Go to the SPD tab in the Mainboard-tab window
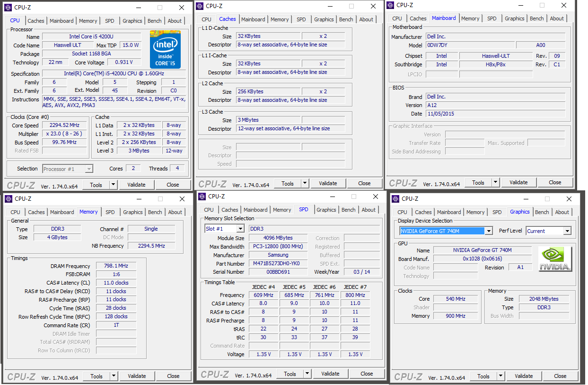This screenshot has height=385, width=588. click(x=492, y=18)
